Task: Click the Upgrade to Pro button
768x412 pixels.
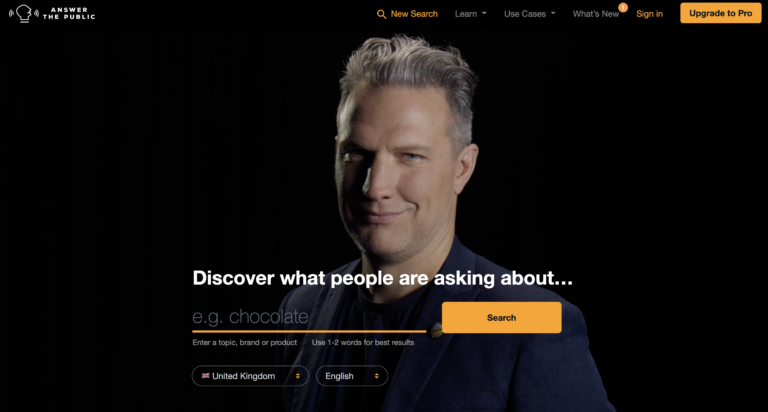Action: pyautogui.click(x=720, y=13)
